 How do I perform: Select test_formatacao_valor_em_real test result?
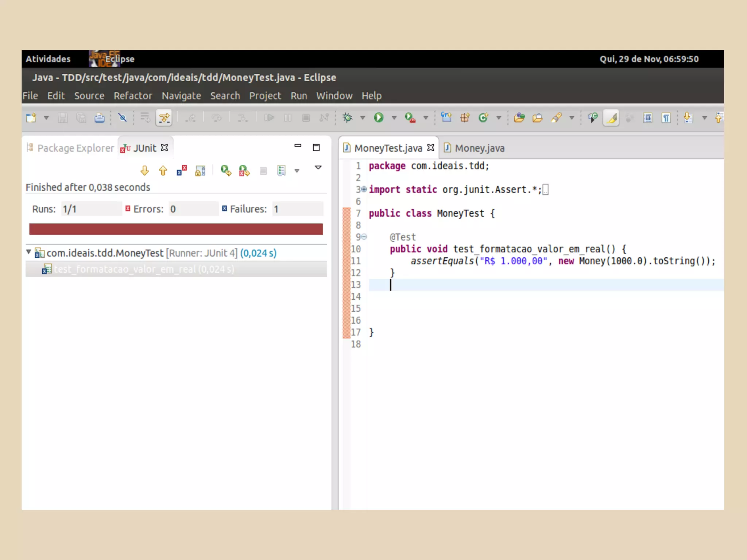pyautogui.click(x=144, y=269)
